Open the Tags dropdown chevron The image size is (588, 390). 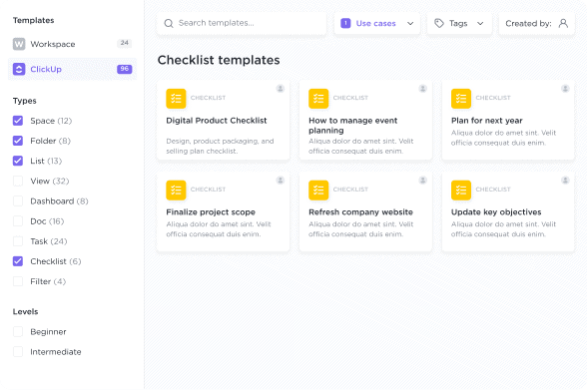tap(480, 23)
